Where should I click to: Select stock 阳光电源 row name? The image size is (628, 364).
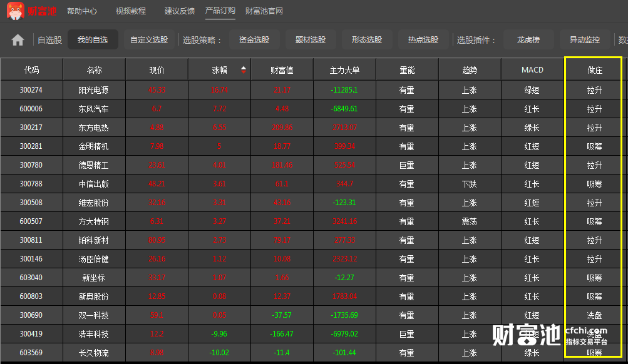pos(93,90)
